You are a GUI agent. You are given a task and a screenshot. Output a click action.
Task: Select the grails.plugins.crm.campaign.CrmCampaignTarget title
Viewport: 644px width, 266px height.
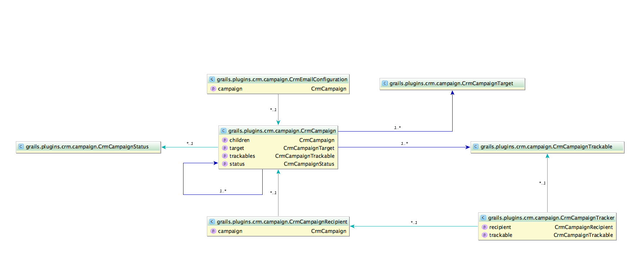(451, 83)
